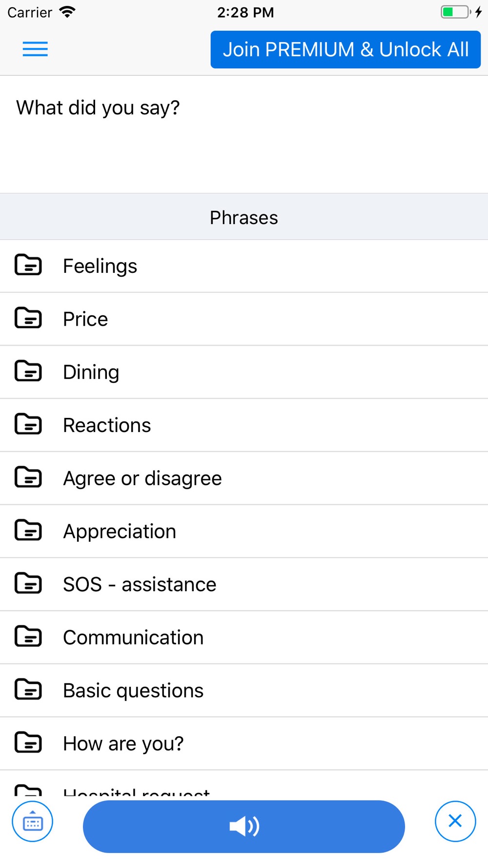The image size is (488, 868).
Task: Open the Reactions phrase list
Action: pos(107,425)
